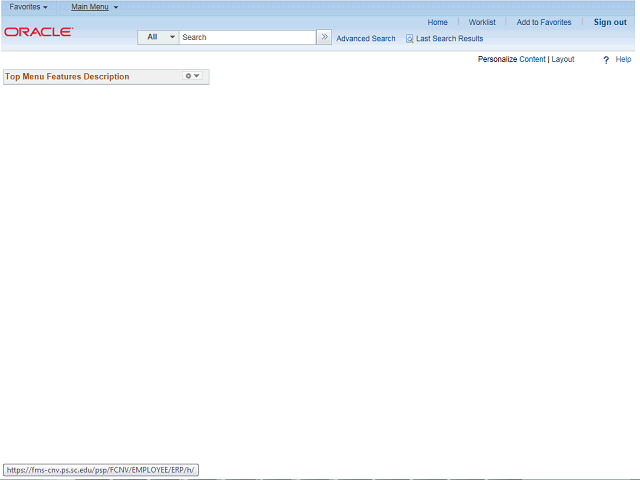The height and width of the screenshot is (480, 640).
Task: Click the Top Menu Features Description title
Action: coord(67,77)
